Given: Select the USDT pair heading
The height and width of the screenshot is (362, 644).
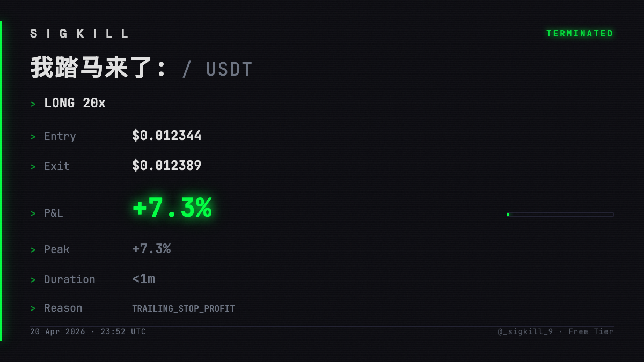Looking at the screenshot, I should pos(217,69).
